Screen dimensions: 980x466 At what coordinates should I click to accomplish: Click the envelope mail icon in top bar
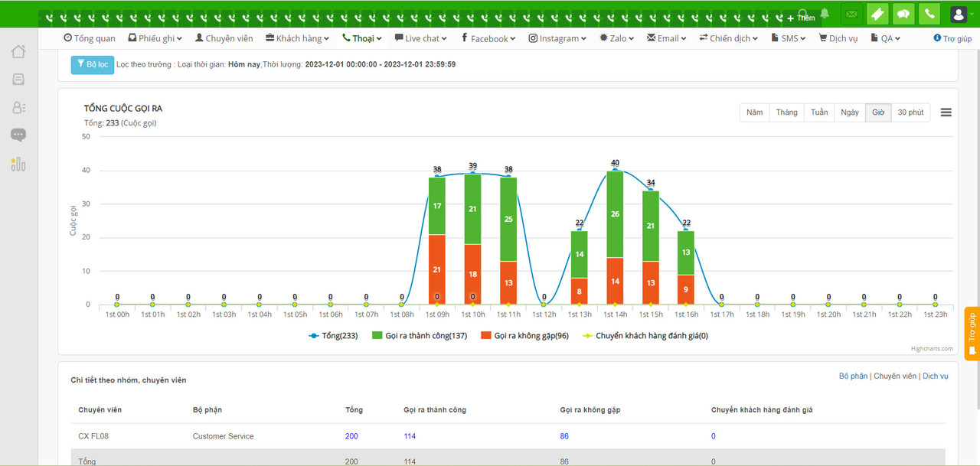tap(851, 14)
